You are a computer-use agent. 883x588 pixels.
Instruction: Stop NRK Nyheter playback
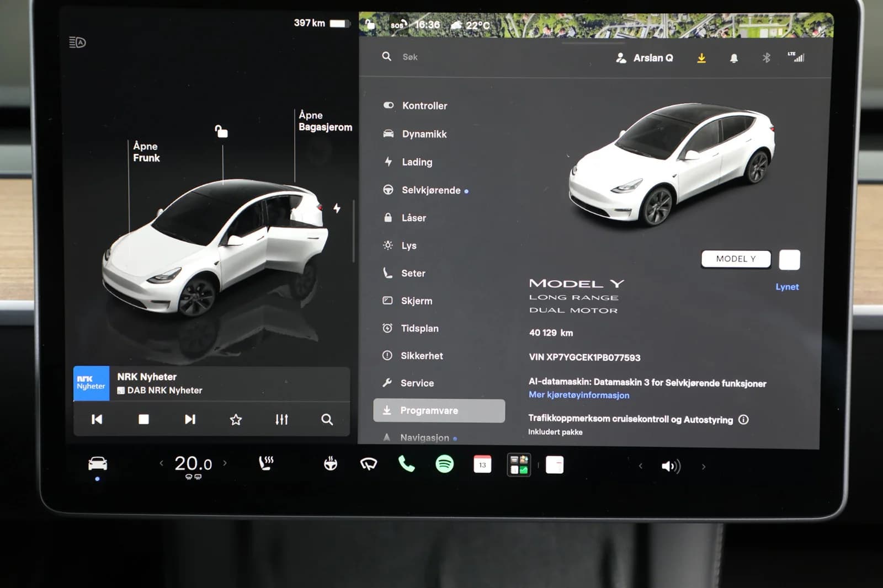tap(143, 419)
